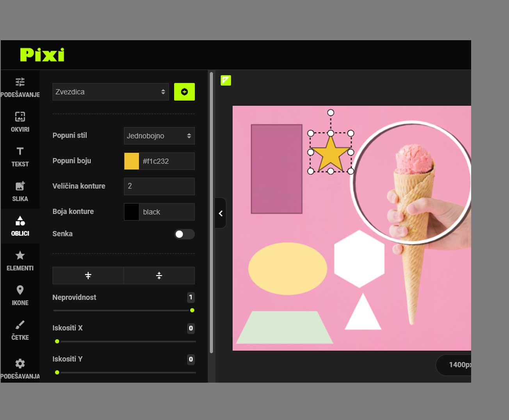The height and width of the screenshot is (420, 509).
Task: Switch to the Oblici shapes tab
Action: (20, 226)
